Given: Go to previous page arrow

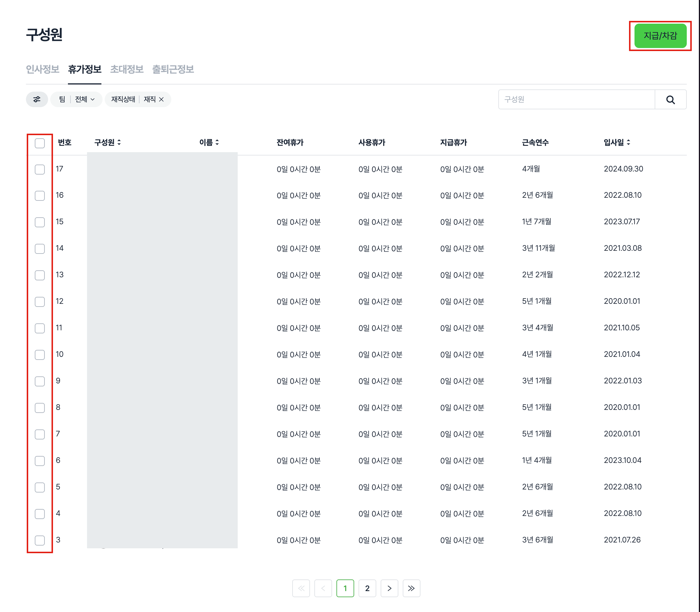Looking at the screenshot, I should (x=323, y=588).
